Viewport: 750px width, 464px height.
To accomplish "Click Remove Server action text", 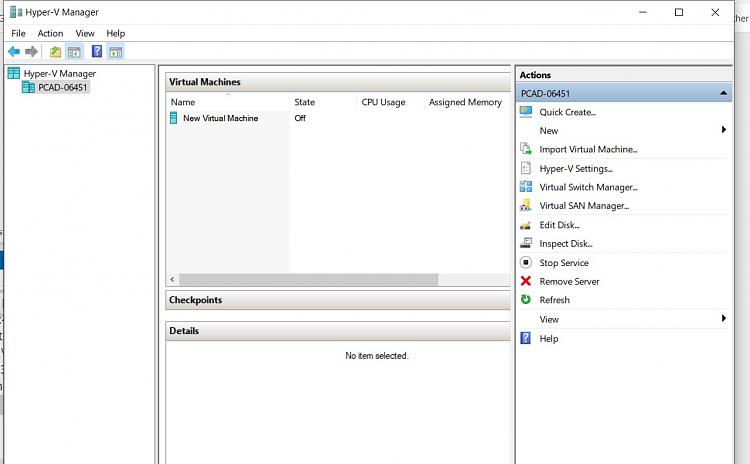I will [569, 281].
